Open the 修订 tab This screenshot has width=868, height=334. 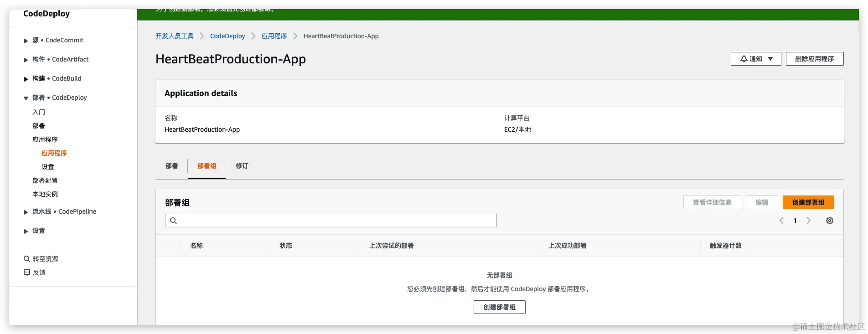pos(242,166)
